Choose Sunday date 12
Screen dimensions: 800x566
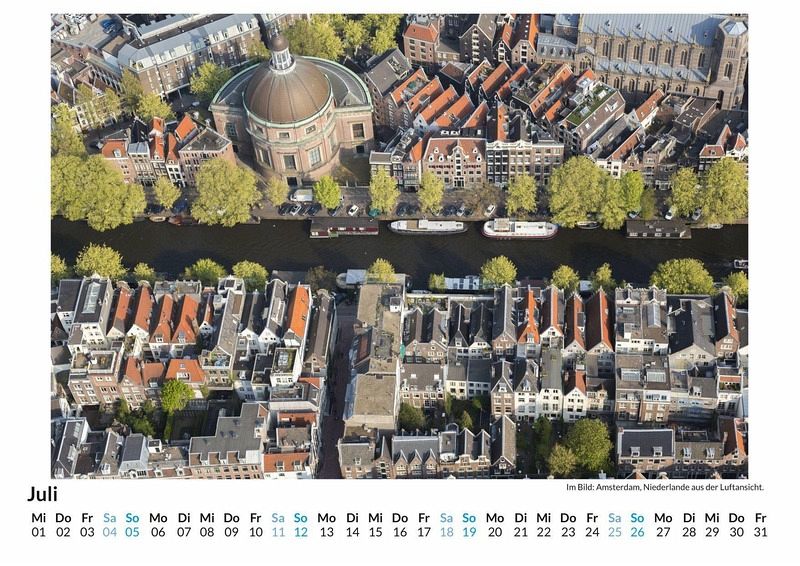pyautogui.click(x=301, y=532)
